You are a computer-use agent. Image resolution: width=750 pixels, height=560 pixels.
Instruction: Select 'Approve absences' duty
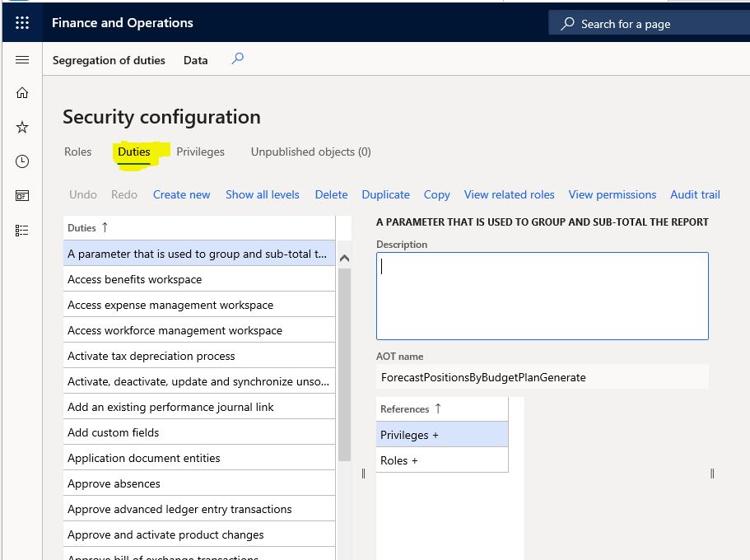point(199,483)
